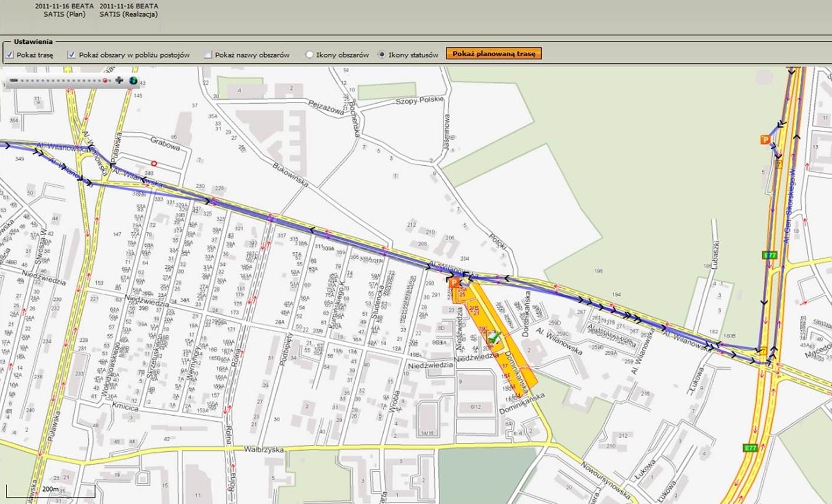Click the parking icon near Al. Gen. Sikorskiego
Image resolution: width=832 pixels, height=504 pixels.
[765, 140]
